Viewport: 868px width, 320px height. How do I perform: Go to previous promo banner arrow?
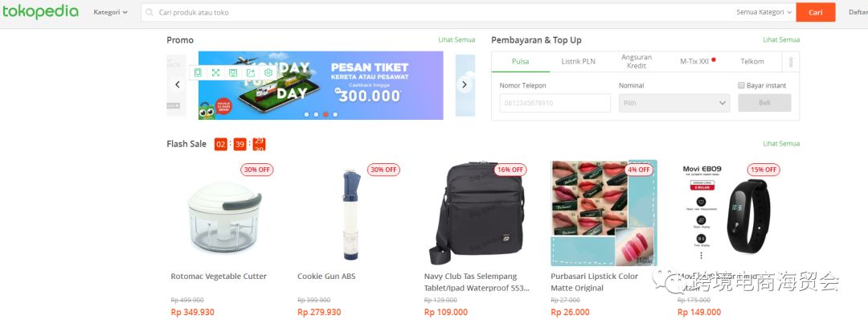pyautogui.click(x=177, y=84)
